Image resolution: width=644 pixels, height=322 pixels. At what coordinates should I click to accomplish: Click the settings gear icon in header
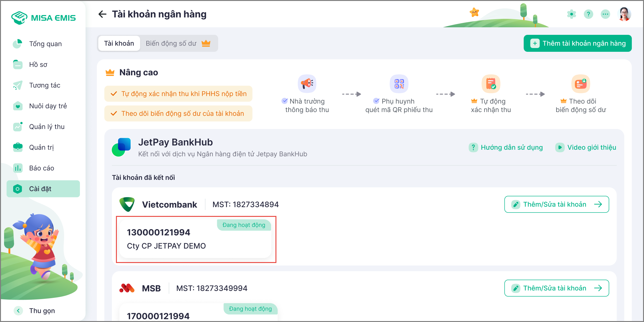coord(572,14)
